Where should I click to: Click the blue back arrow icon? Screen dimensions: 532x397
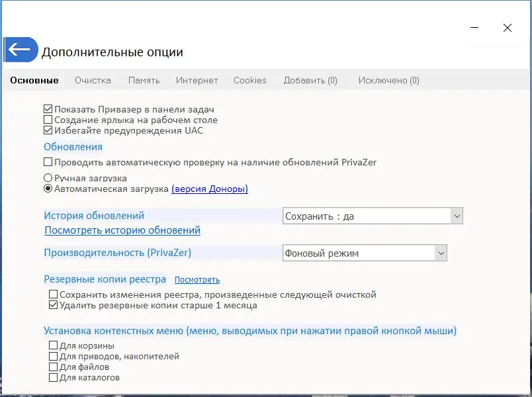pos(21,50)
